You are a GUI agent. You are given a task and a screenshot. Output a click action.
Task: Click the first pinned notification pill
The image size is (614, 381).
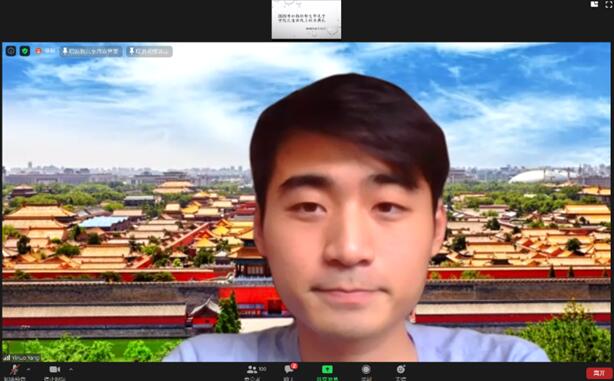(x=91, y=51)
